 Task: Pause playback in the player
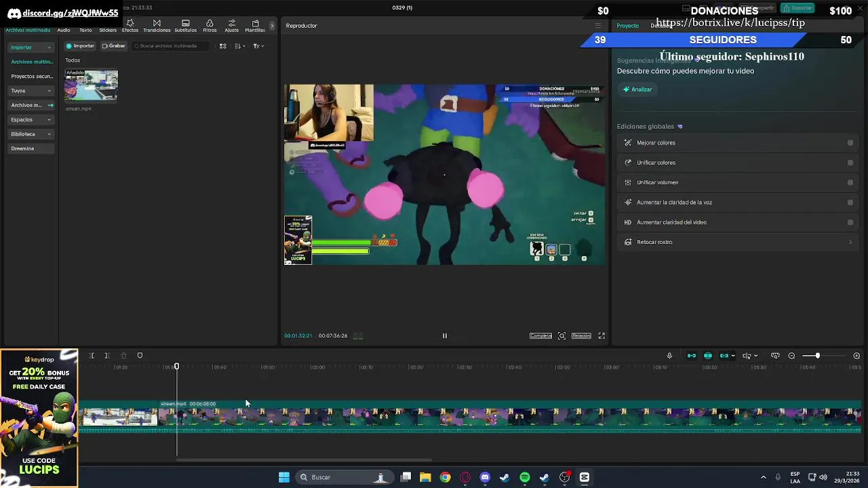point(445,335)
